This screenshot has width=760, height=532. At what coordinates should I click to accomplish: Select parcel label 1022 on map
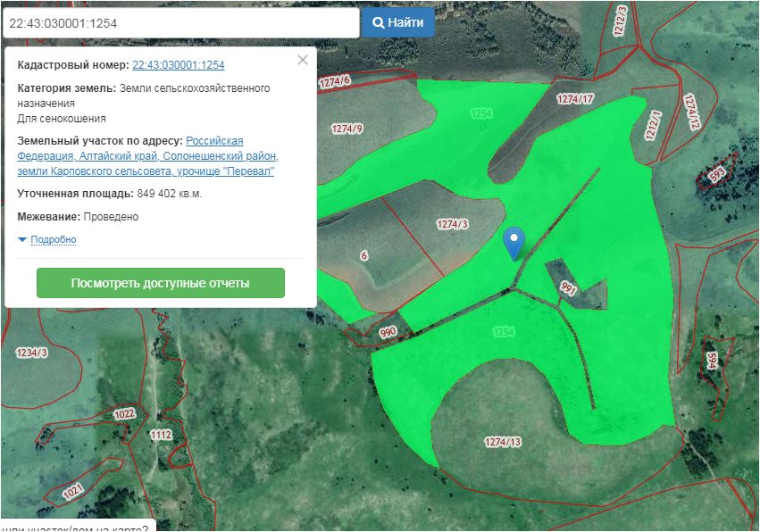pos(124,414)
